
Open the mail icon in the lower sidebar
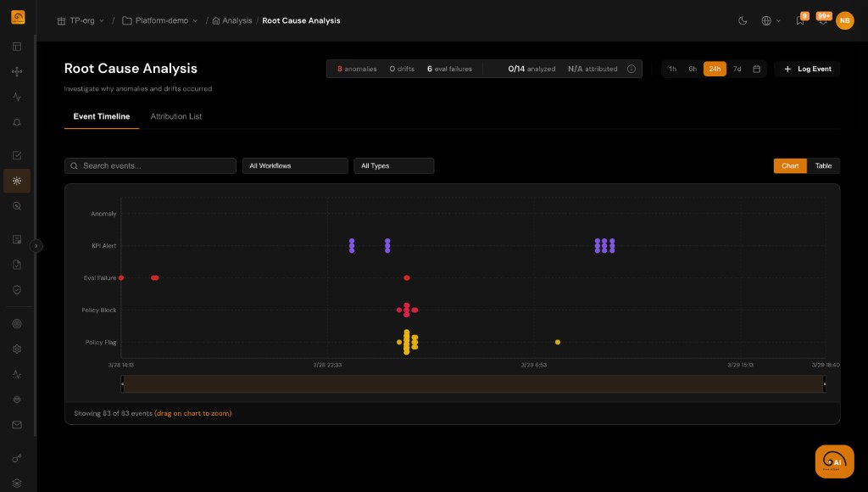click(17, 424)
